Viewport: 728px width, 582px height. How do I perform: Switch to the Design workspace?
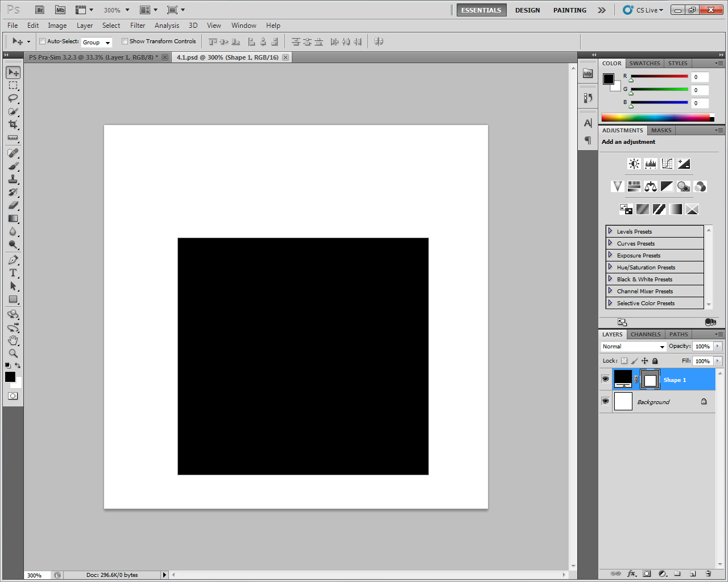[527, 10]
